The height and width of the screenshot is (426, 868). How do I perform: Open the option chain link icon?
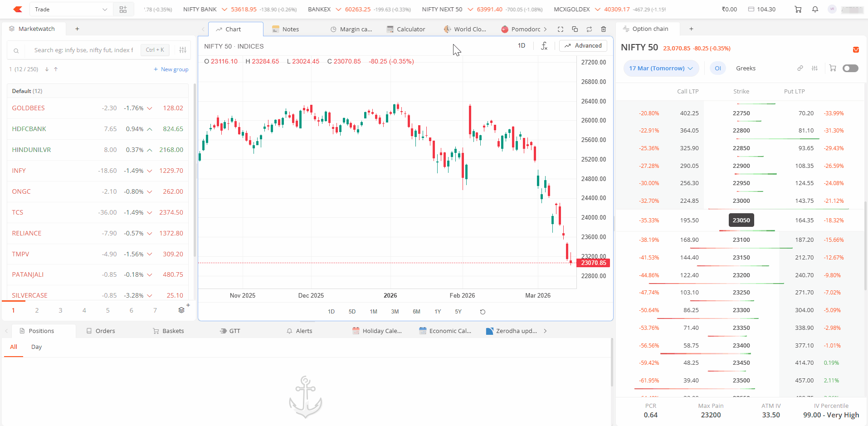pyautogui.click(x=800, y=68)
